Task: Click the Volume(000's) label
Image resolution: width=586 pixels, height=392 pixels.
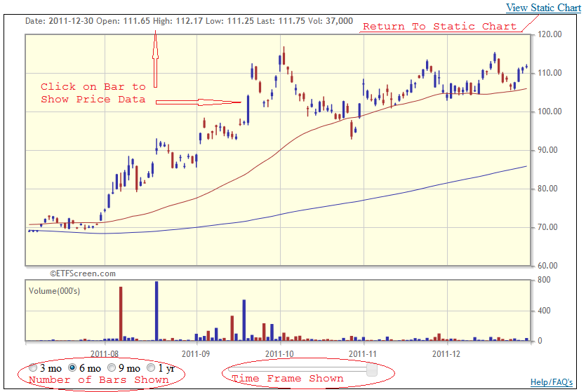Action: pos(54,291)
